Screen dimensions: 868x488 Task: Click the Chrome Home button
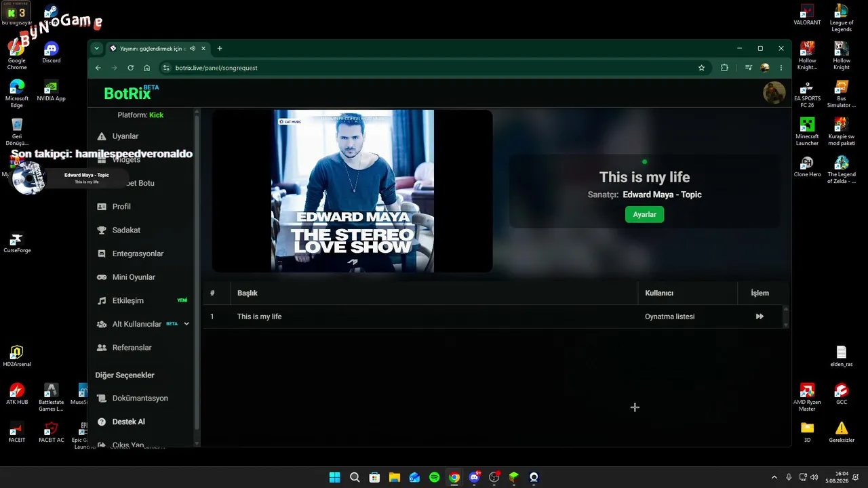tap(146, 68)
